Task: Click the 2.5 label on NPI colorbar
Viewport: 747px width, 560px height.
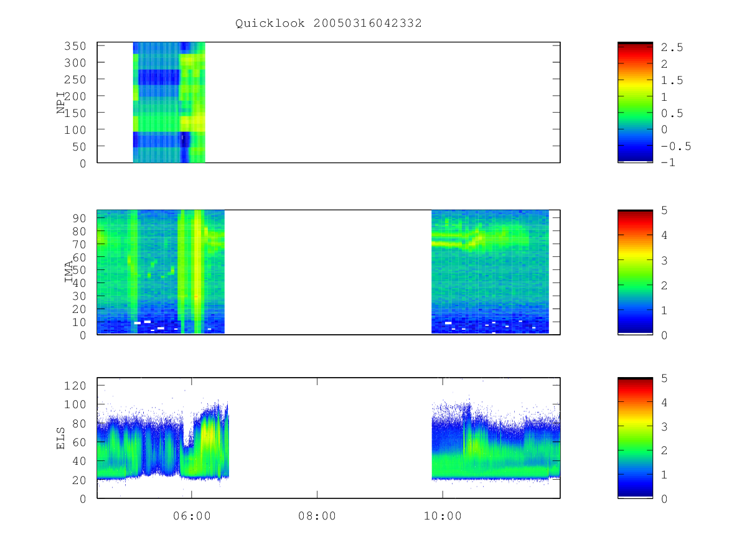Action: tap(672, 47)
